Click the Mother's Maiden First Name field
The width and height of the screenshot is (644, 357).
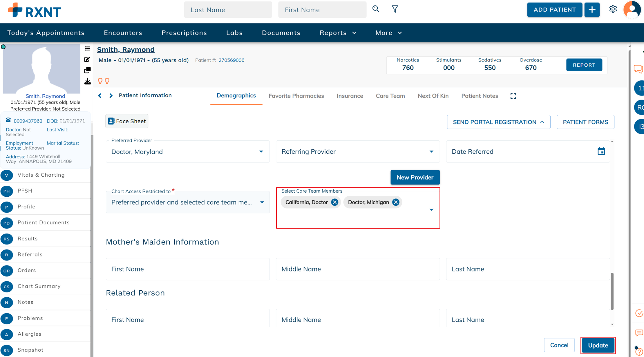tap(188, 269)
